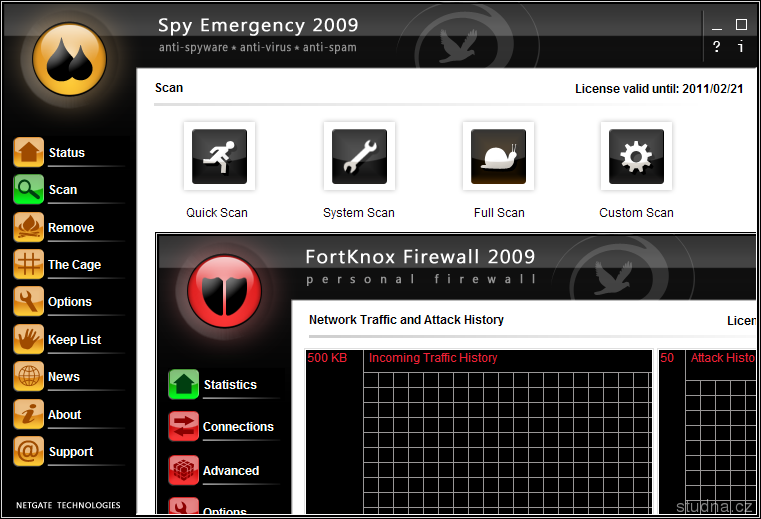This screenshot has width=761, height=519.
Task: Open the Connections arrows icon in FortKnox
Action: (183, 426)
